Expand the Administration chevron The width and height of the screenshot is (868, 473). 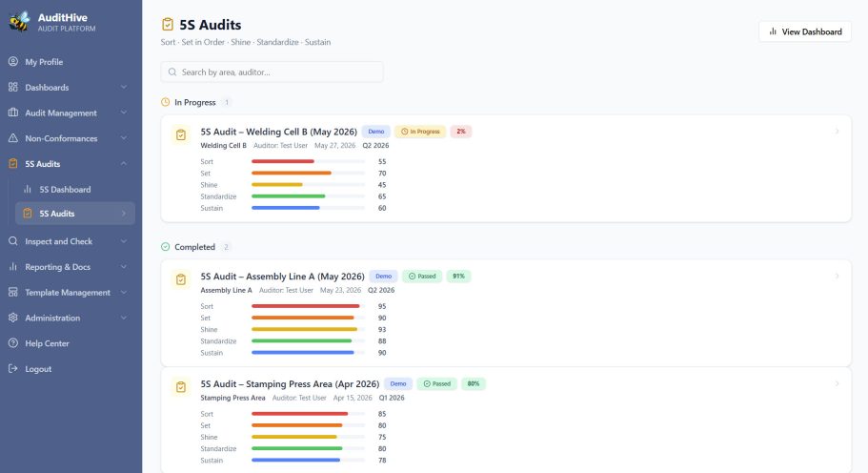[x=124, y=318]
